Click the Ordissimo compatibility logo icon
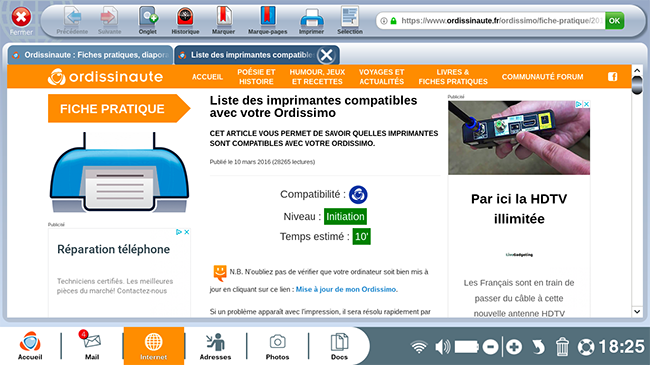Viewport: 650px width, 365px height. point(358,195)
